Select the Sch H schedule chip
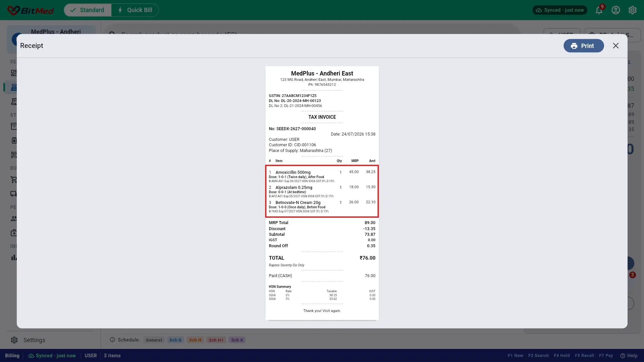 coord(195,340)
